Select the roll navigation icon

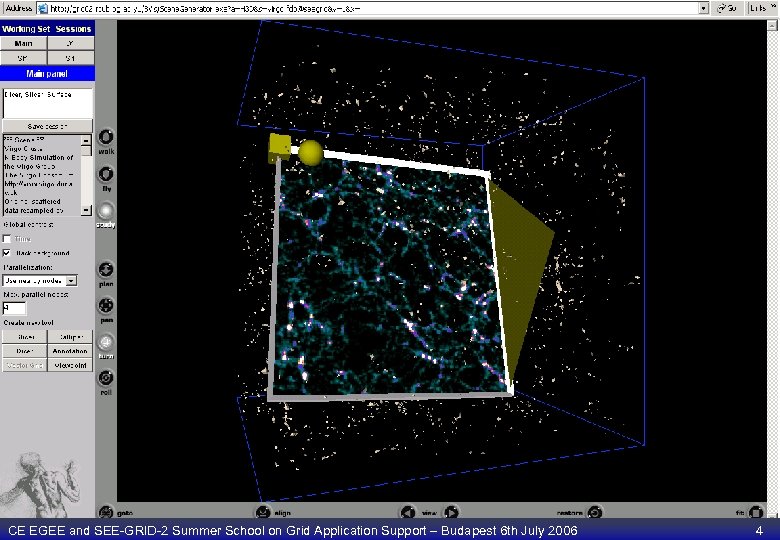(105, 378)
